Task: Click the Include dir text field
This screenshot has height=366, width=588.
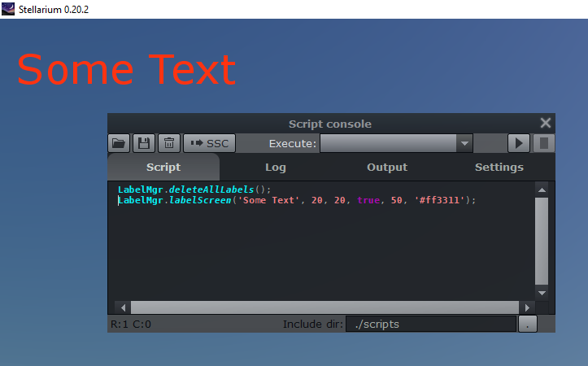Action: click(x=431, y=324)
